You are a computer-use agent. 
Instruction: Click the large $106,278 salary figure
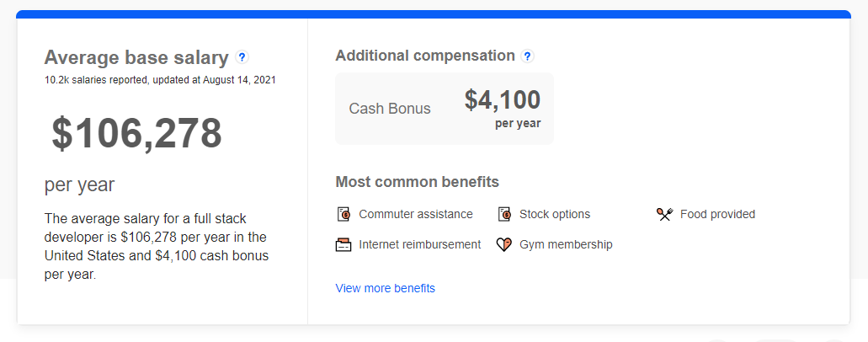click(136, 134)
